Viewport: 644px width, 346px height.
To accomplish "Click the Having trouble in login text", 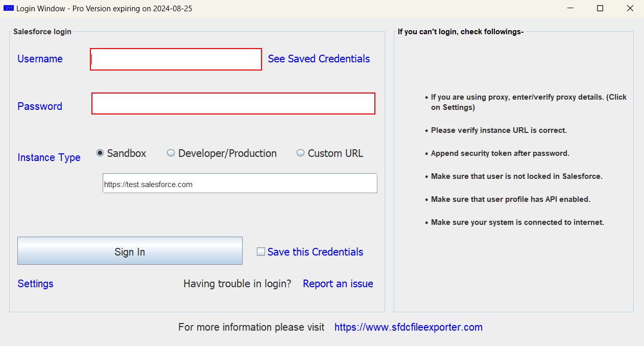I will [237, 284].
